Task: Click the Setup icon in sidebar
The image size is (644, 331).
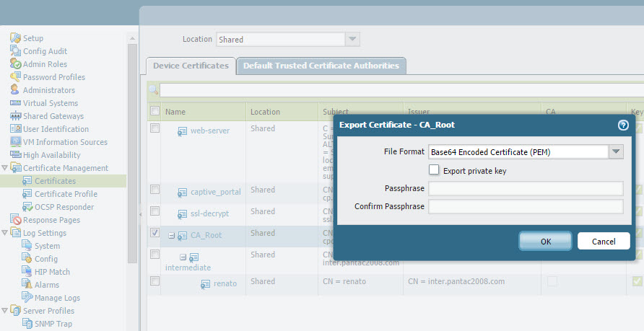Action: point(15,38)
